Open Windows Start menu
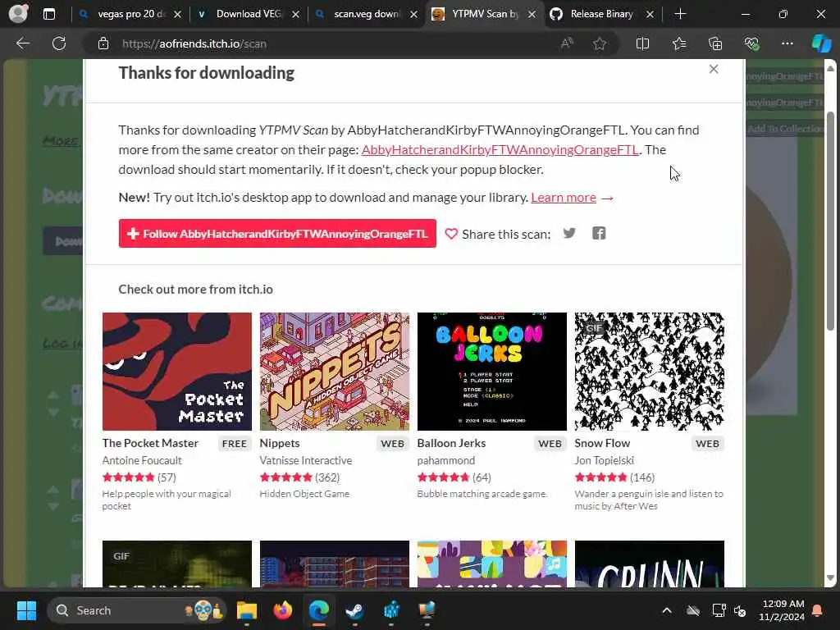This screenshot has width=840, height=630. tap(26, 610)
